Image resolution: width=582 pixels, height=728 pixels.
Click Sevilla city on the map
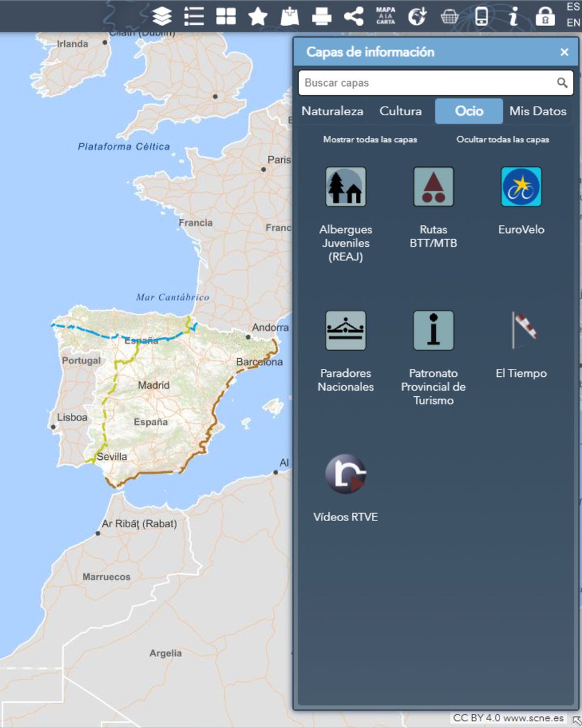(112, 456)
